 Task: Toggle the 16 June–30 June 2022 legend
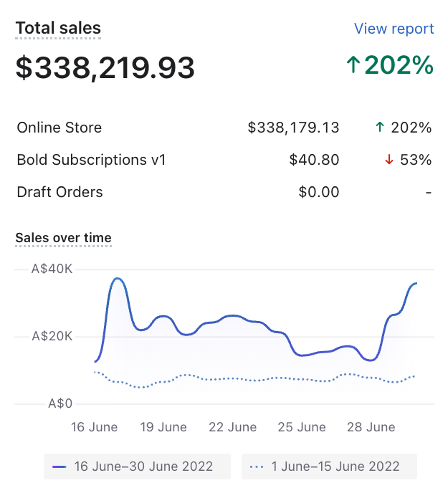click(137, 466)
